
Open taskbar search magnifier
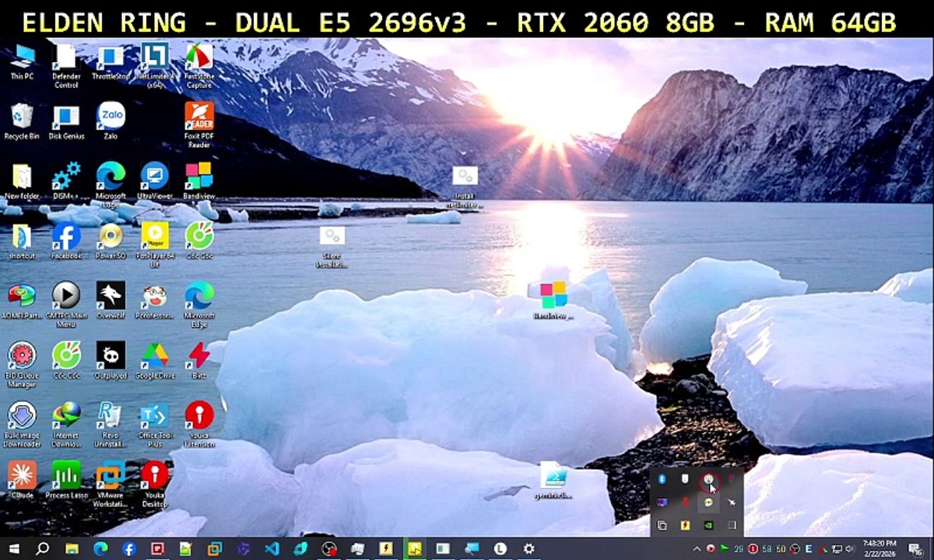tap(43, 548)
